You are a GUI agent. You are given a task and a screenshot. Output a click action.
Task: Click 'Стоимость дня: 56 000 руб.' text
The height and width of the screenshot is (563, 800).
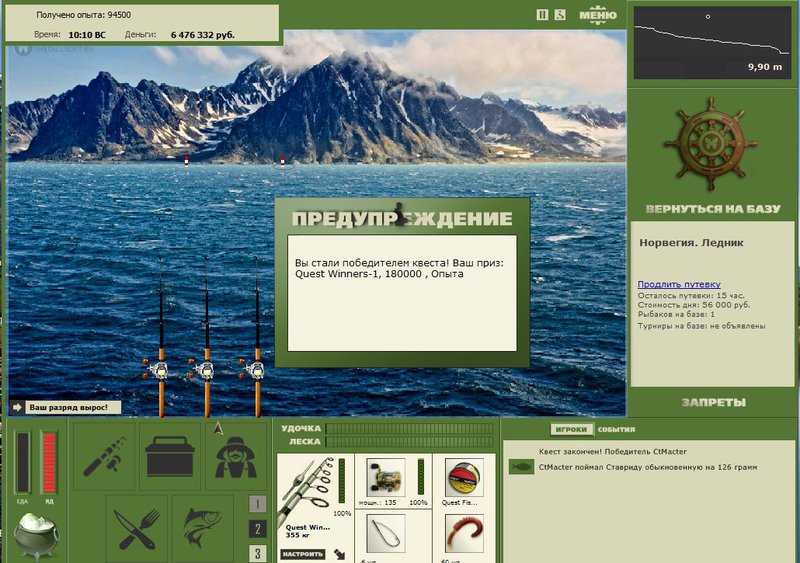pyautogui.click(x=694, y=305)
